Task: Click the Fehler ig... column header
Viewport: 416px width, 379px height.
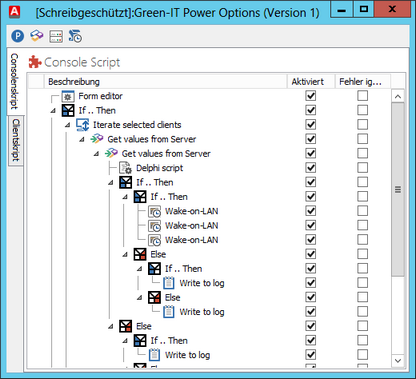Action: [363, 82]
